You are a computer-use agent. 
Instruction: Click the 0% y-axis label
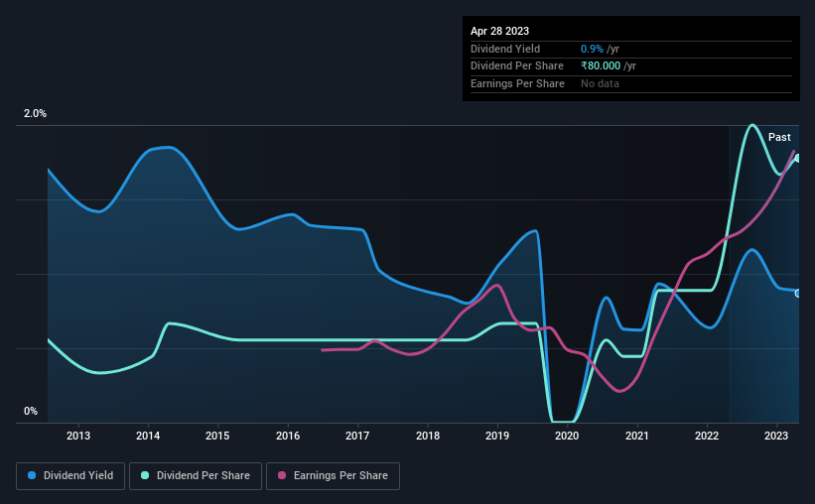click(31, 411)
